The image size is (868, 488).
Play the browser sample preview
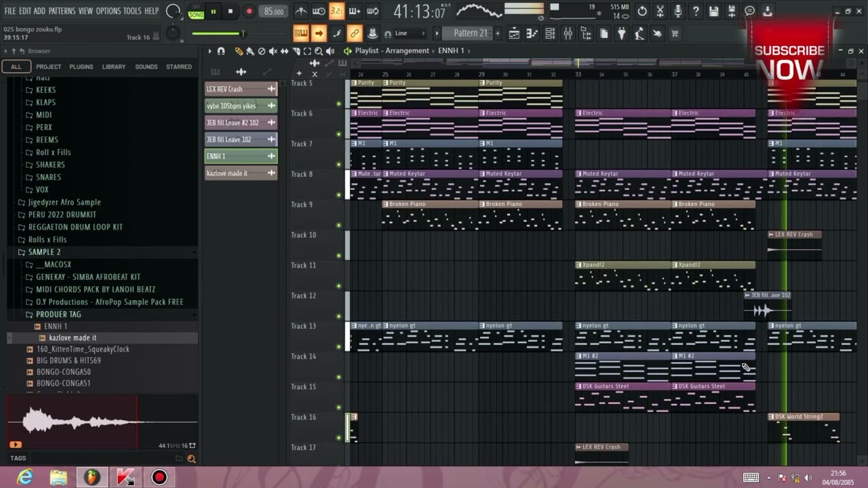pos(16,445)
